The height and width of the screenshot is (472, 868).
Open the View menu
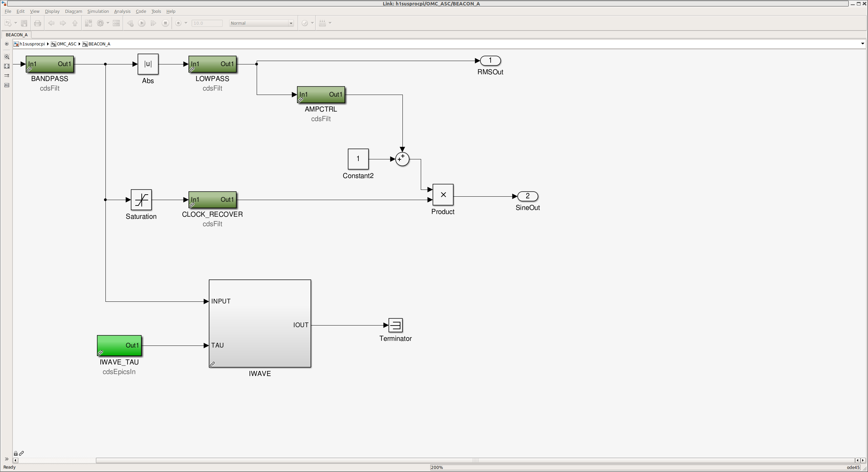[35, 11]
